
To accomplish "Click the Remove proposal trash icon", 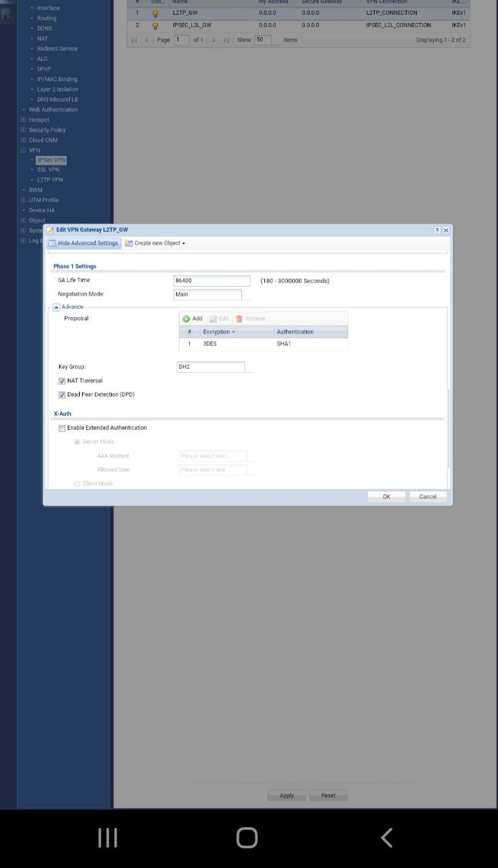I will 239,319.
